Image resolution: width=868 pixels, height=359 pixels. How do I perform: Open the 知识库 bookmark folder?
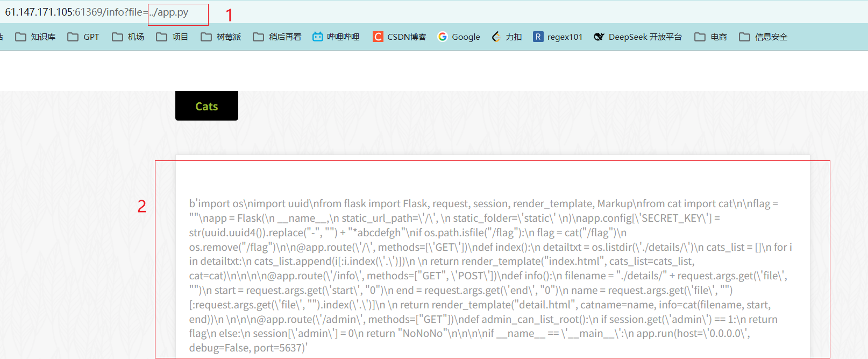[x=35, y=37]
